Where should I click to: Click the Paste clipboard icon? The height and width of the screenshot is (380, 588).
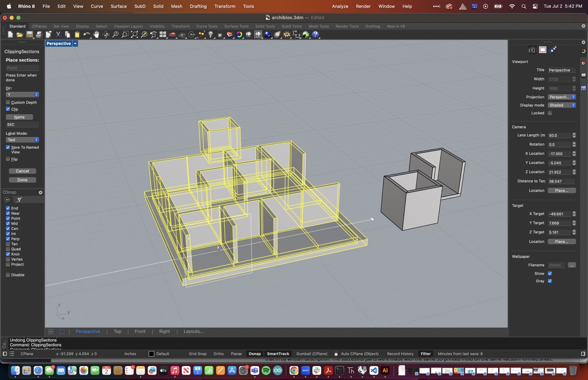pyautogui.click(x=77, y=34)
